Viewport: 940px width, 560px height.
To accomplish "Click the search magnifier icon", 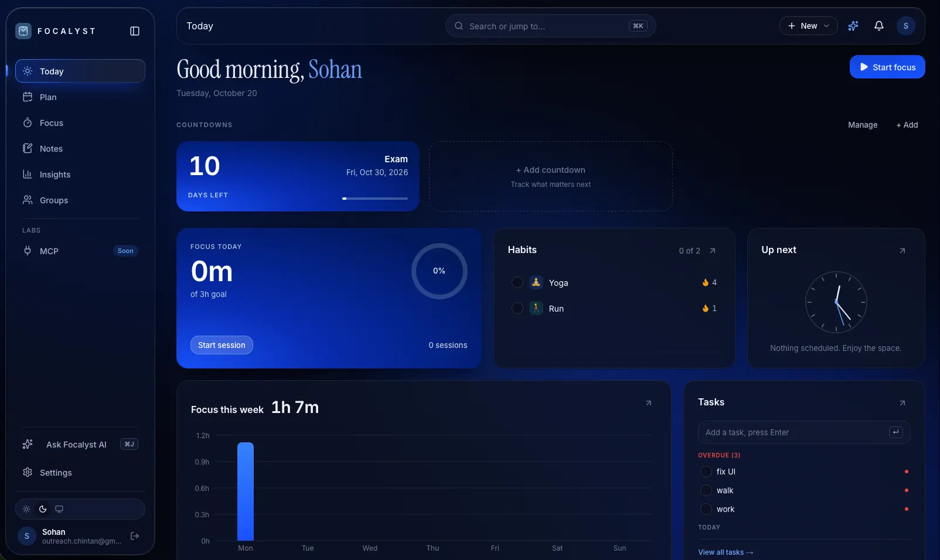I will [459, 26].
